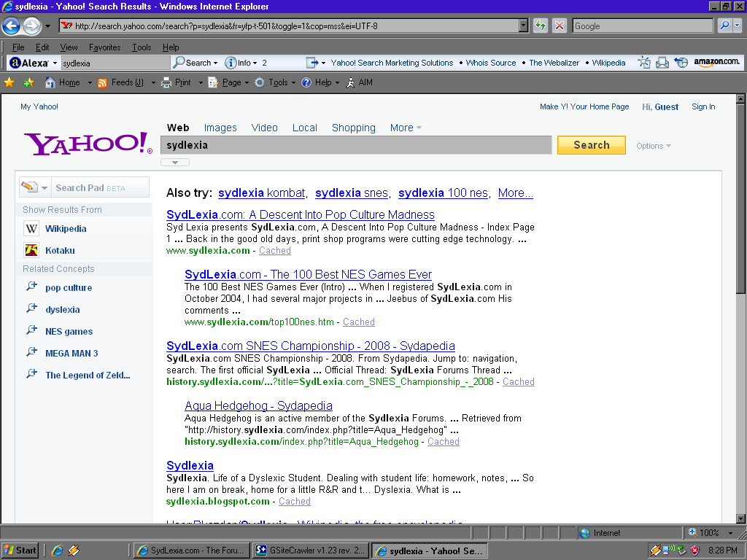
Task: Click the browser Back arrow button
Action: (x=11, y=26)
